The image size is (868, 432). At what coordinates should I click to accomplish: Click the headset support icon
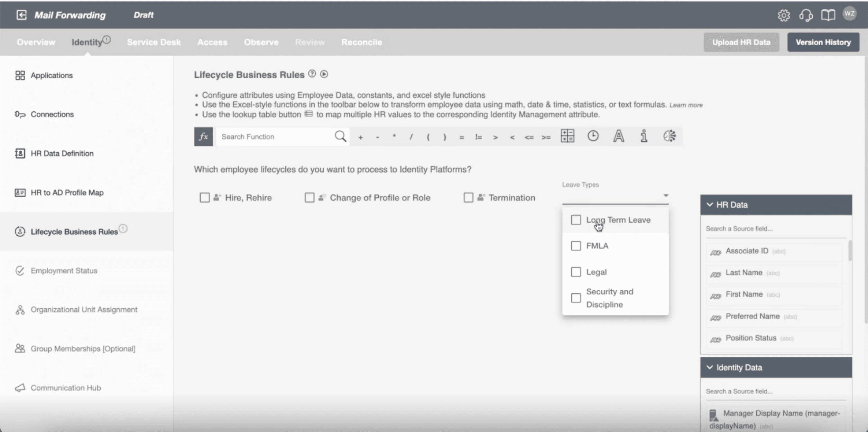(x=806, y=15)
